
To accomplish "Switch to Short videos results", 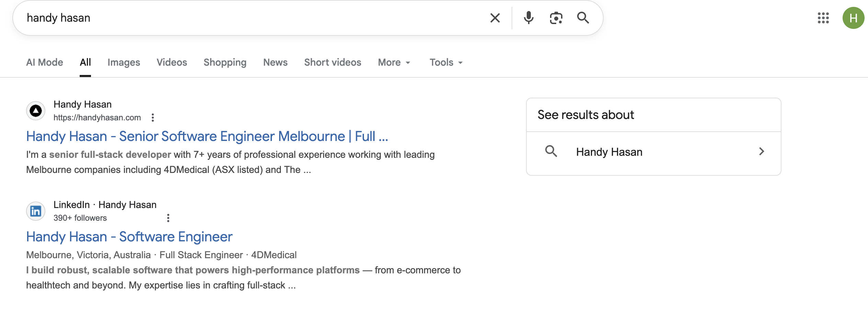I will coord(332,62).
